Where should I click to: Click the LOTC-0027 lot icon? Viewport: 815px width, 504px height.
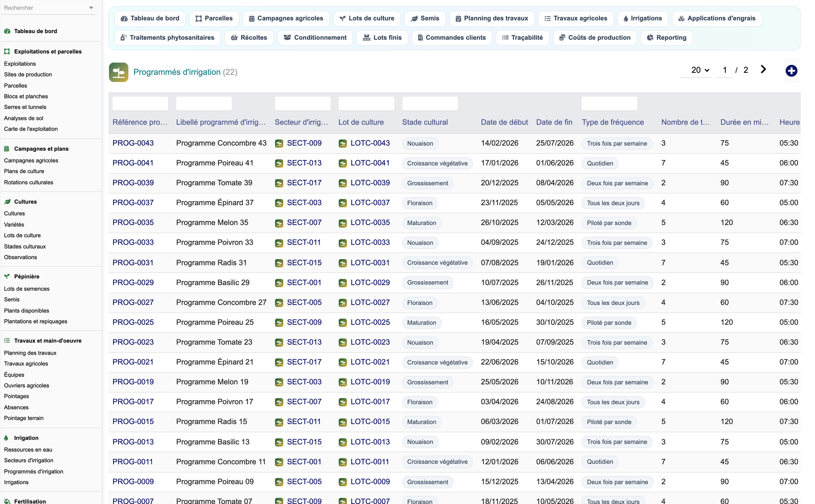click(343, 303)
